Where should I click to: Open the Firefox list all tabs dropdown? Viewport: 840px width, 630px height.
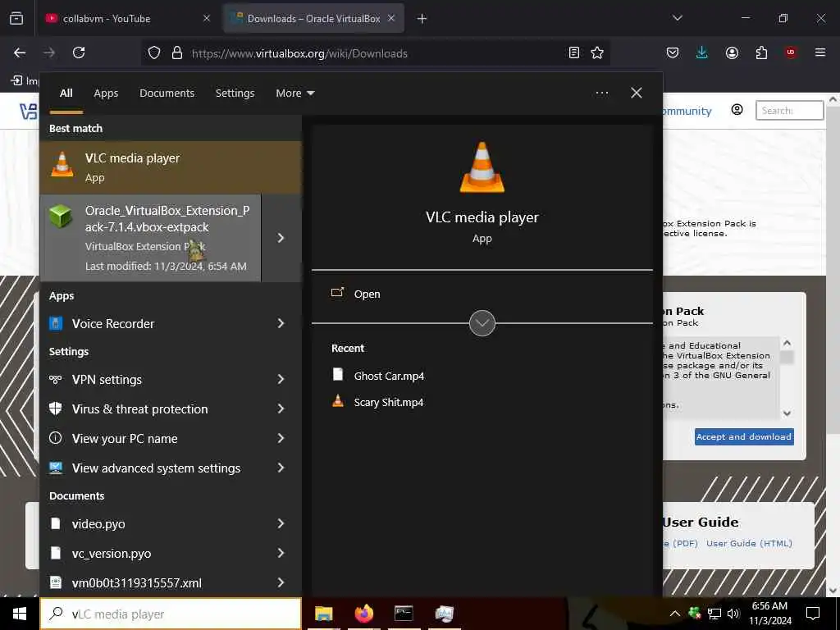677,18
